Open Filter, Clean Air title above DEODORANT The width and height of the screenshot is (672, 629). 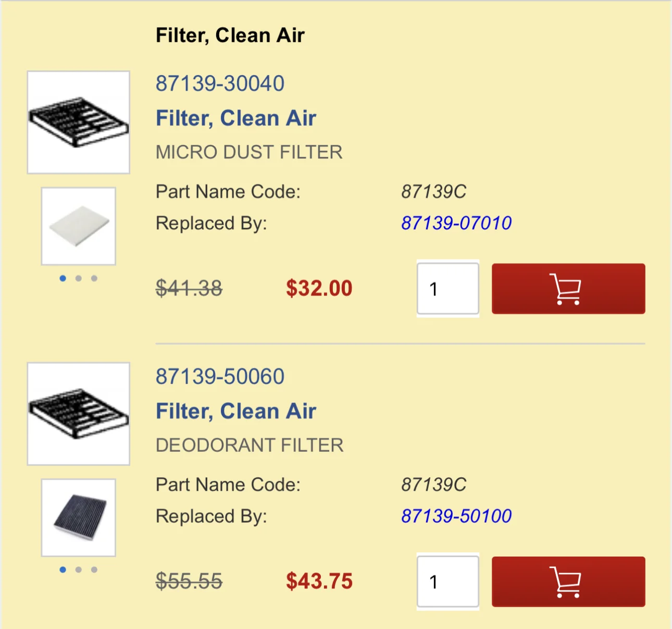pos(236,411)
